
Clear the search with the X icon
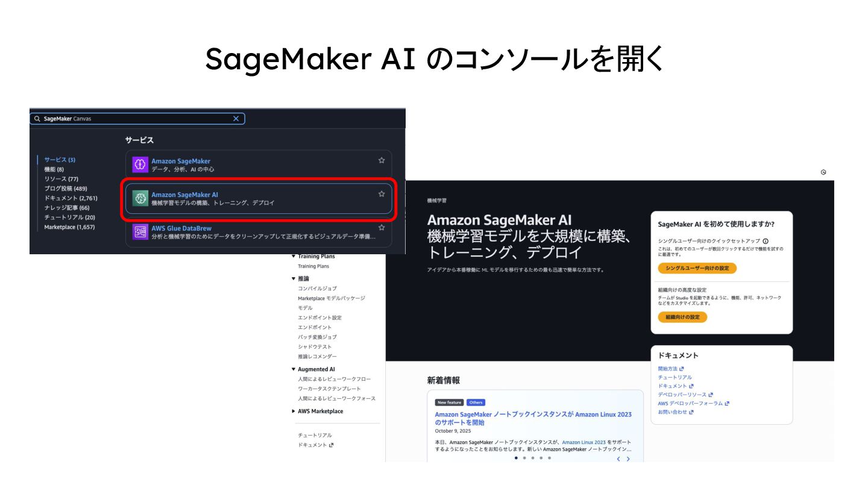pos(236,119)
